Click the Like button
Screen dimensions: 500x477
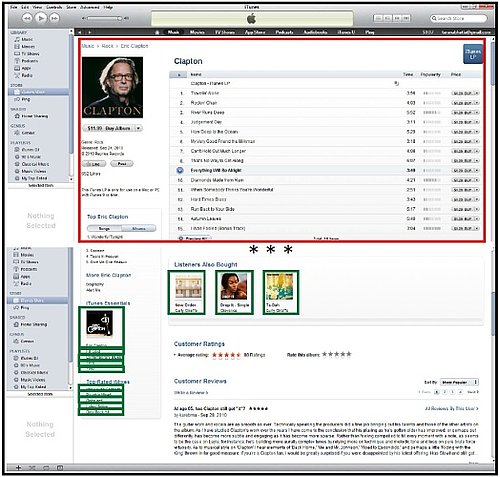94,164
